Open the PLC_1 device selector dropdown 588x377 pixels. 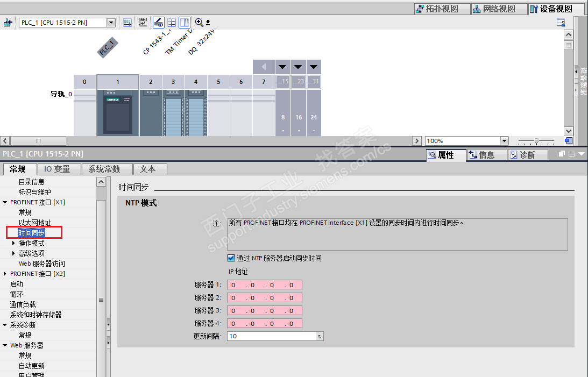[x=111, y=23]
